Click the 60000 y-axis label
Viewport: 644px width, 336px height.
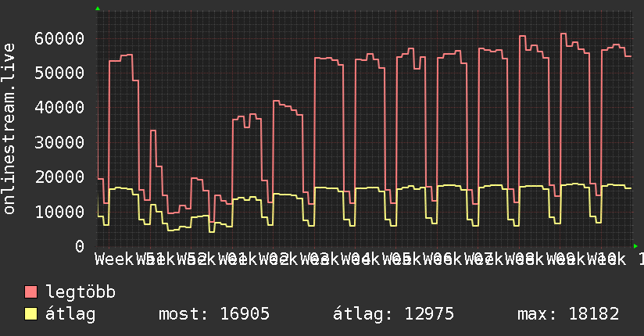59,38
